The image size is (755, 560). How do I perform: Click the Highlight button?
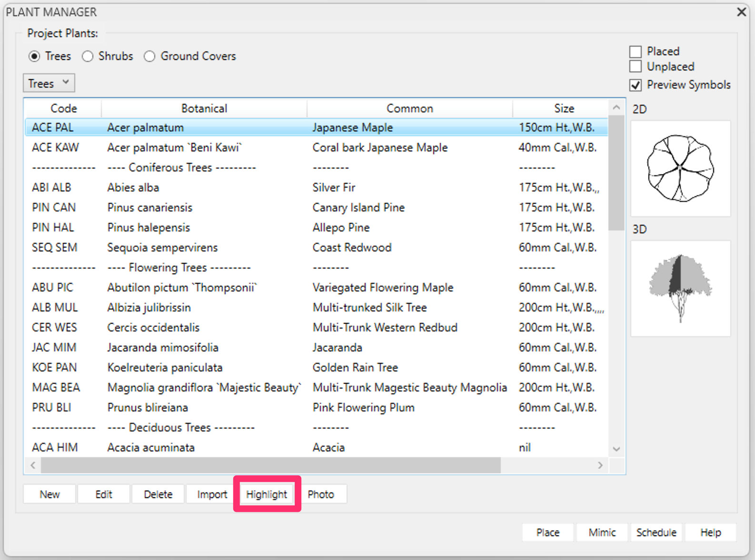point(267,494)
